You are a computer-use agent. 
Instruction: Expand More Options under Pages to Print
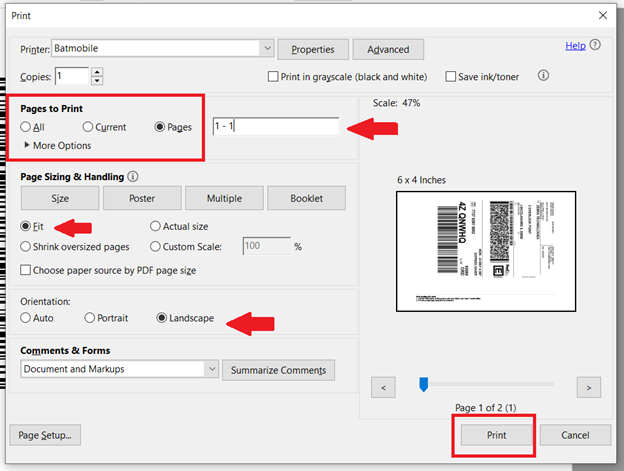tap(27, 146)
